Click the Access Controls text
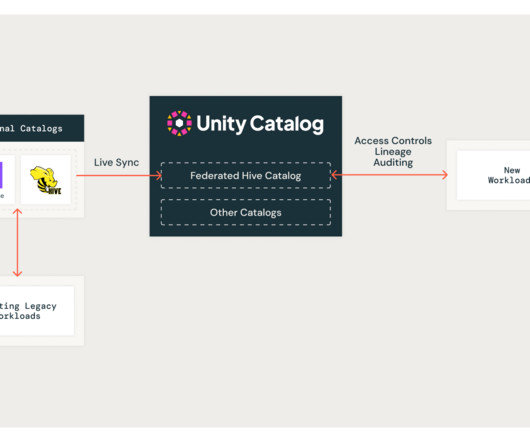This screenshot has height=442, width=530. coord(393,141)
